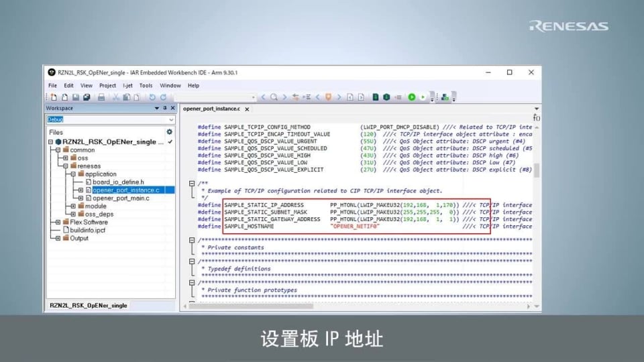Close the Workspace panel
Image resolution: width=644 pixels, height=362 pixels.
[x=172, y=108]
